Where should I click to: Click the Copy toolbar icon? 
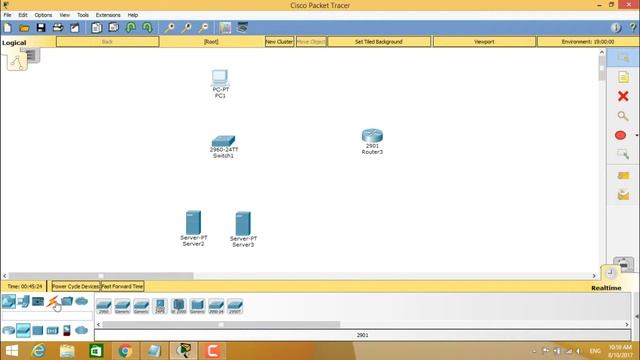click(97, 28)
